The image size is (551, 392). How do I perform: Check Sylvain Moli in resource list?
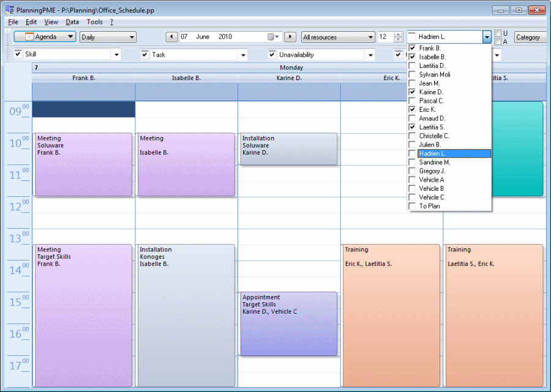[x=412, y=75]
